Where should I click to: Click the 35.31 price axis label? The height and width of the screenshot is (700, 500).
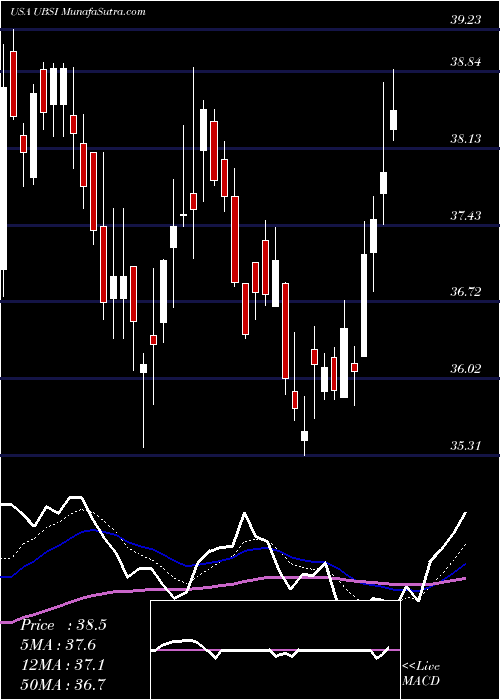pos(466,446)
